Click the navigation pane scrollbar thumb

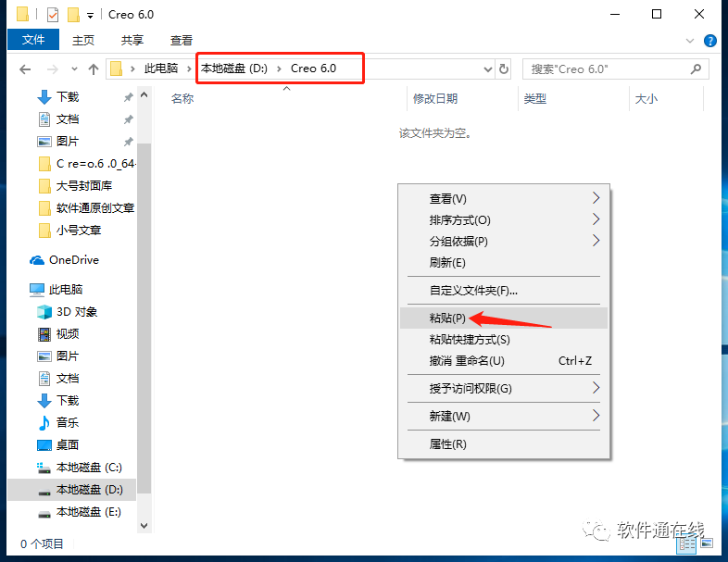tap(144, 318)
